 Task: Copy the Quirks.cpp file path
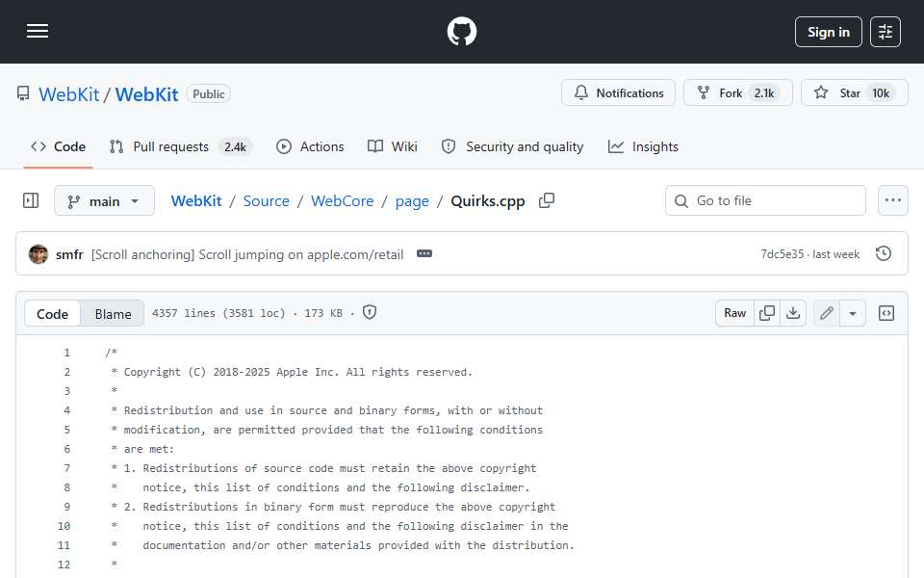click(x=547, y=200)
